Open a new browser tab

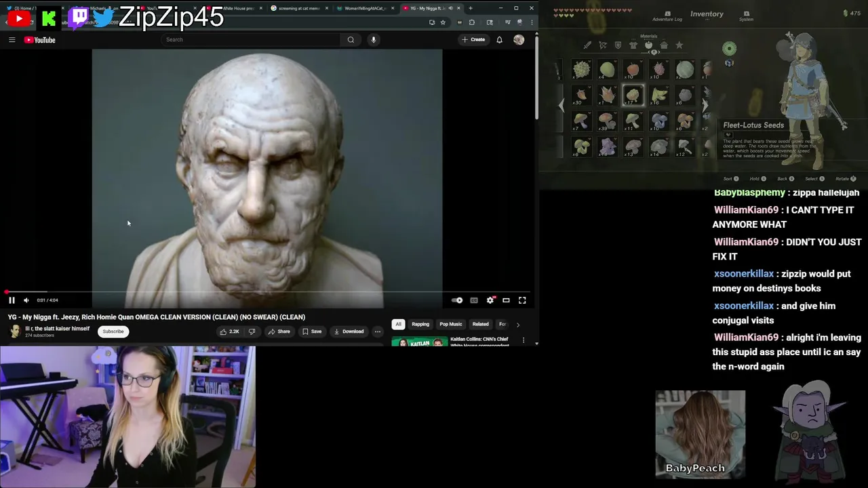pyautogui.click(x=471, y=8)
